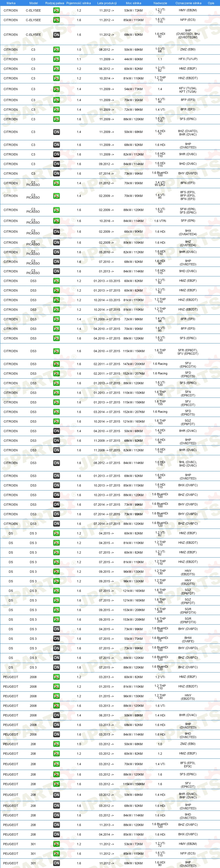Click petrol icon in DS 3 04.2015 60kW row
The width and height of the screenshot is (220, 868).
point(57,533)
